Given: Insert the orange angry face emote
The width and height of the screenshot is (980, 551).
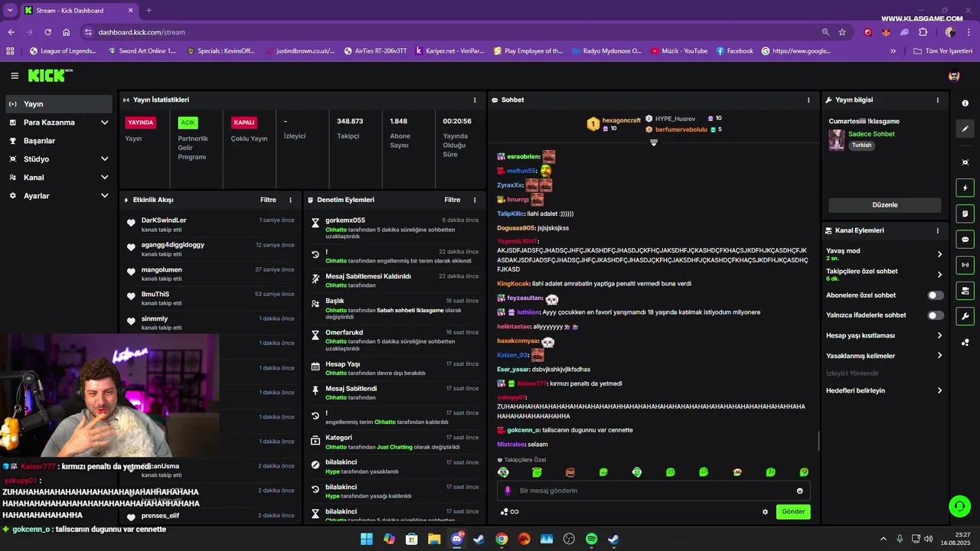Looking at the screenshot, I should pos(570,472).
